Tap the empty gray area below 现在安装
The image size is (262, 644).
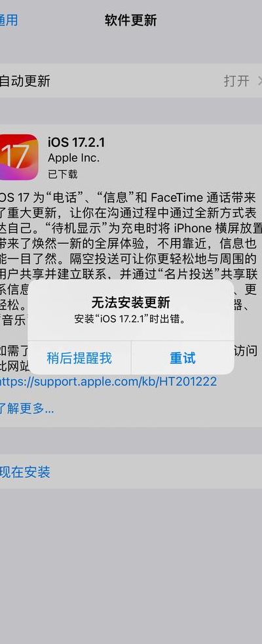(131, 566)
